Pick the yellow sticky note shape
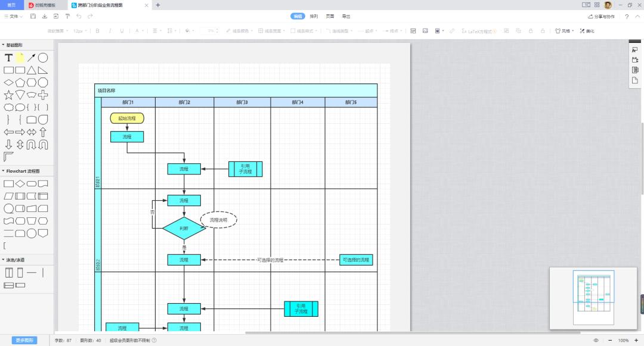The width and height of the screenshot is (644, 346). point(20,58)
